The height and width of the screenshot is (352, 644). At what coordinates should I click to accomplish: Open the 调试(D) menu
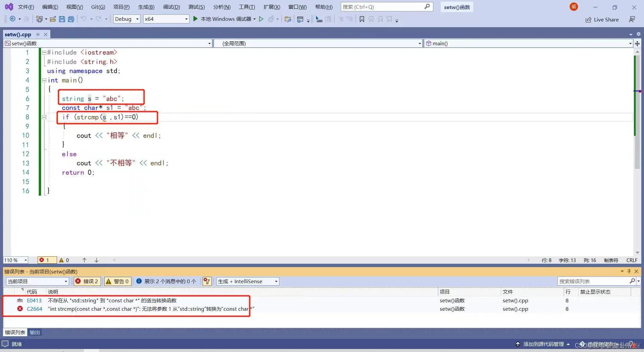click(171, 7)
